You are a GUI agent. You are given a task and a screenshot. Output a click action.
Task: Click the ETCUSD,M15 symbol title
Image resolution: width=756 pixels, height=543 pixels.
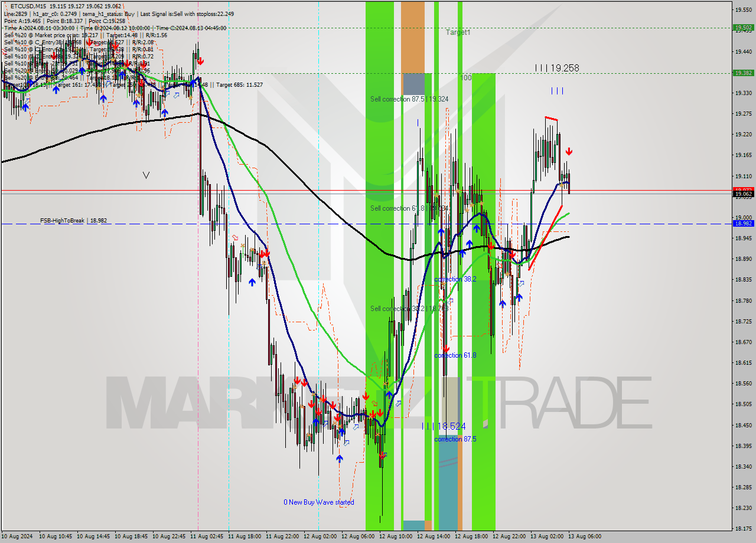[28, 6]
